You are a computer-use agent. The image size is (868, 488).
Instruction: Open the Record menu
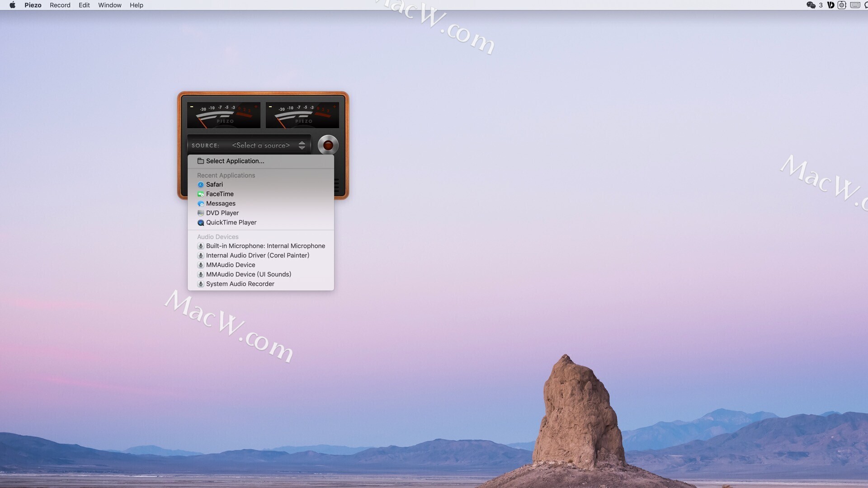(60, 5)
